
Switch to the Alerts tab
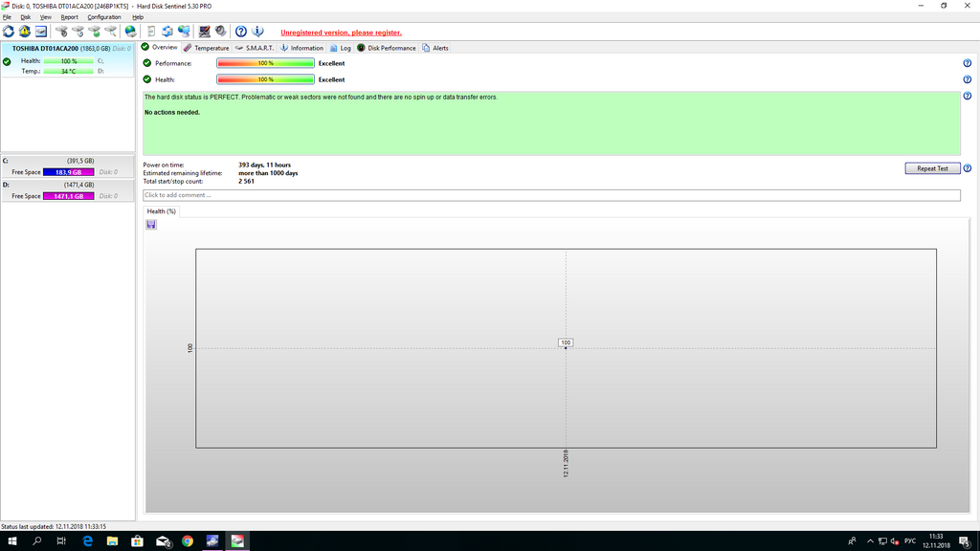tap(435, 48)
